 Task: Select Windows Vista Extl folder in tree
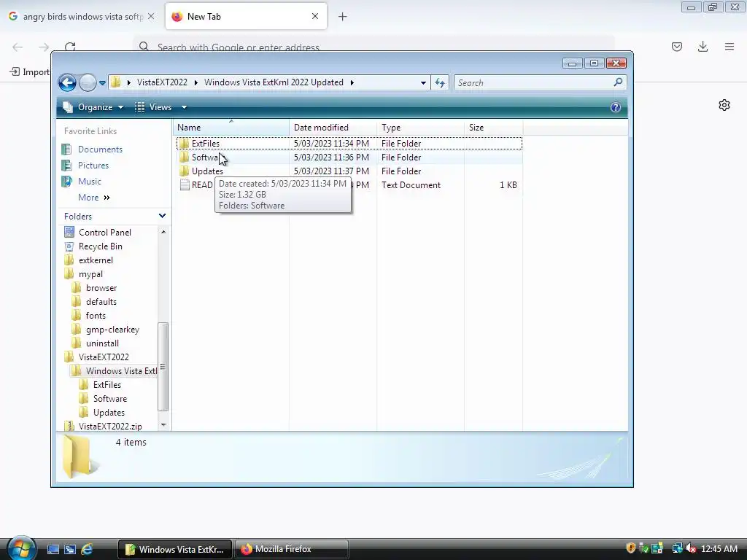121,370
